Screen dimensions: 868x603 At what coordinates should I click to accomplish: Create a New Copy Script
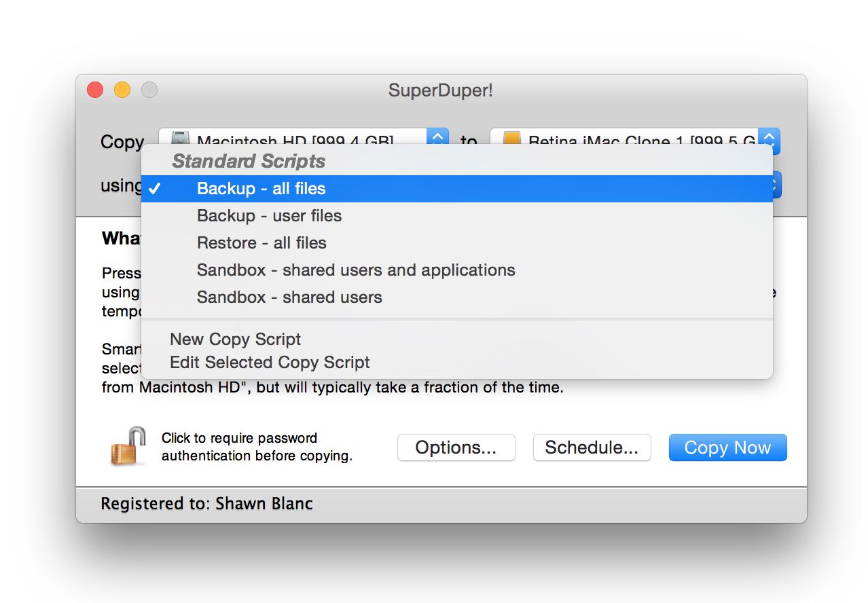tap(456, 339)
